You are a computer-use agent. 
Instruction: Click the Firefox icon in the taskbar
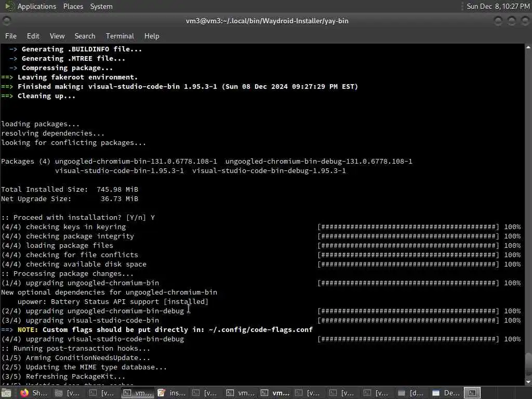[24, 393]
